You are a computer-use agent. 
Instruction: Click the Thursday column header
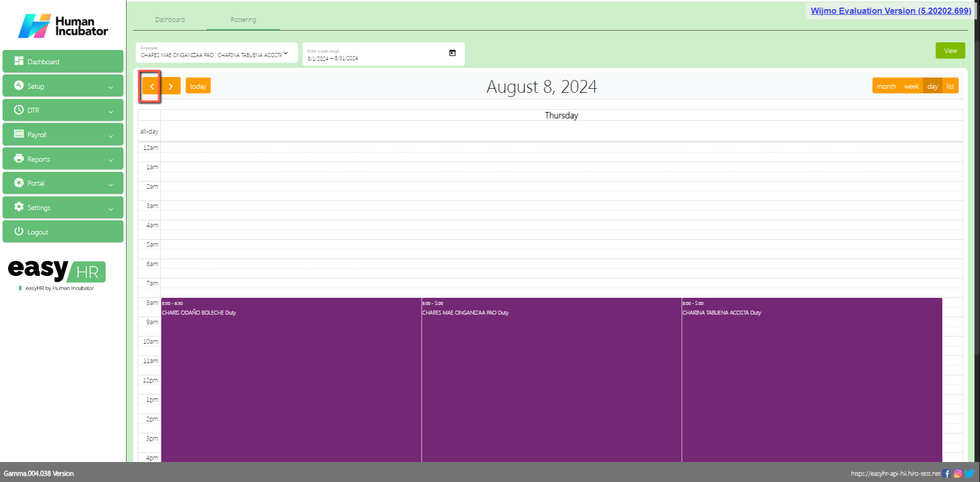(561, 115)
